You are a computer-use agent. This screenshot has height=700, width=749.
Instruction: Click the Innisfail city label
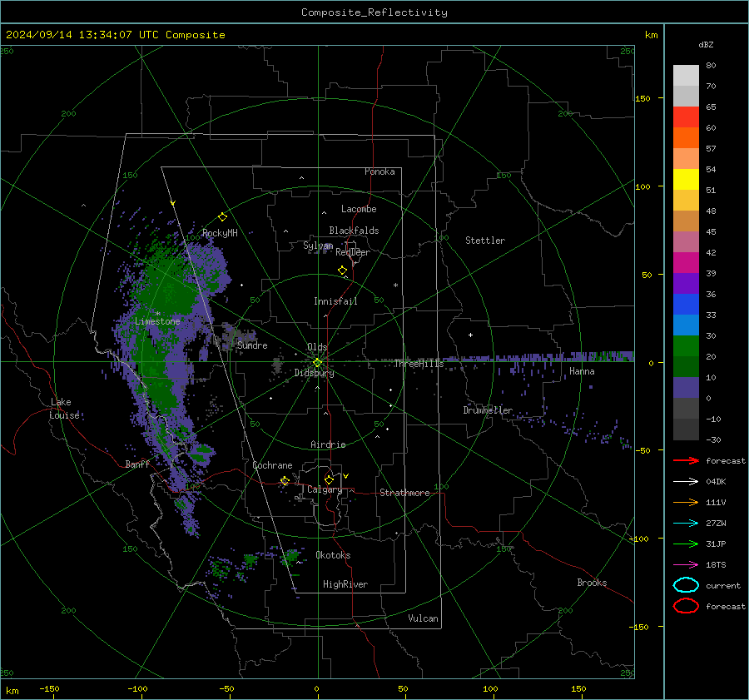click(x=335, y=301)
